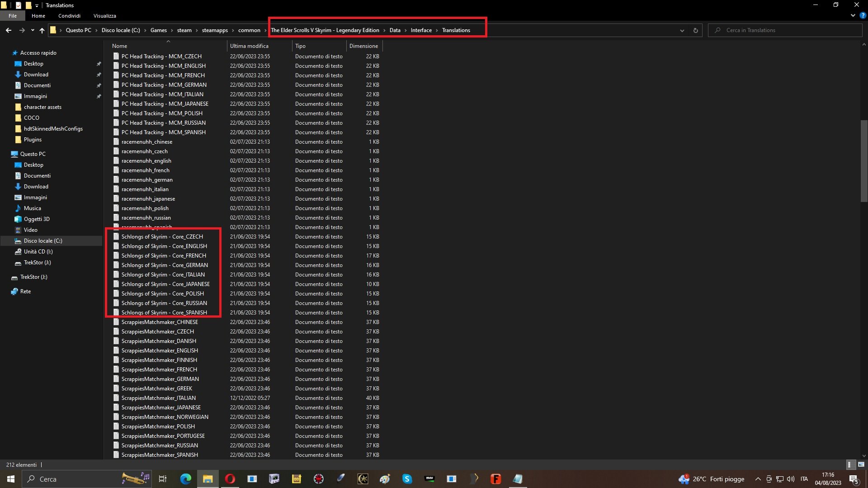Open the Visualizza ribbon tab
This screenshot has height=488, width=868.
pyautogui.click(x=104, y=16)
